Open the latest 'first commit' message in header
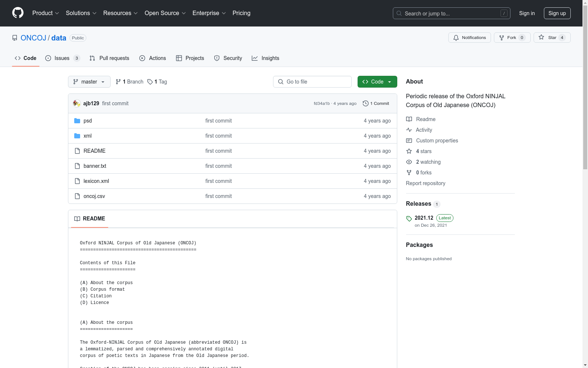Viewport: 588px width, 368px height. click(115, 103)
